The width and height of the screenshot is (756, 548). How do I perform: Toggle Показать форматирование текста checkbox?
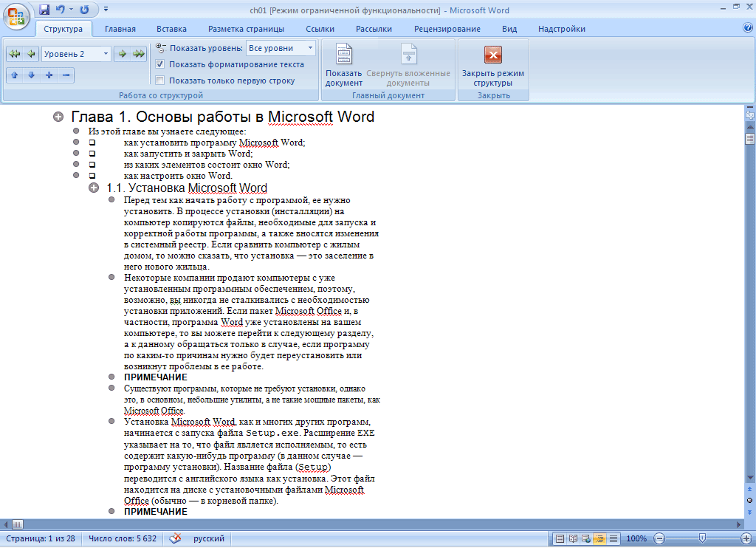tap(160, 64)
